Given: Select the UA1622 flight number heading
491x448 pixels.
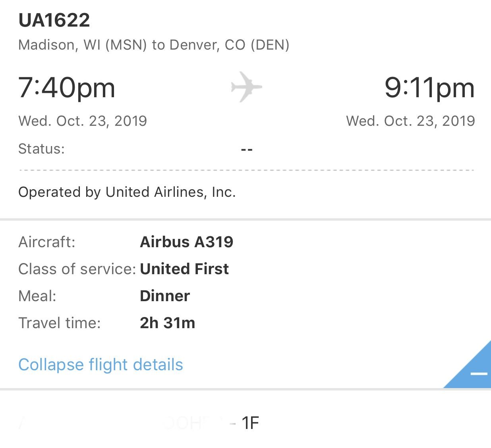Looking at the screenshot, I should [54, 20].
